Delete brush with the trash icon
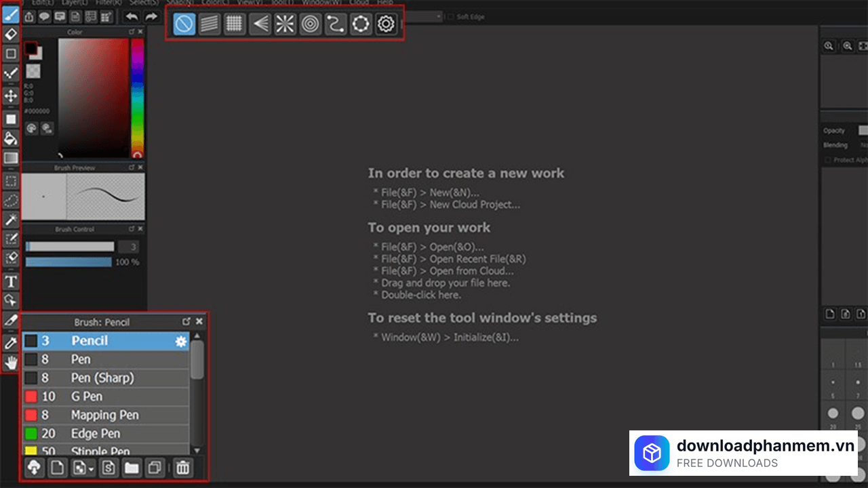The width and height of the screenshot is (868, 488). [182, 467]
